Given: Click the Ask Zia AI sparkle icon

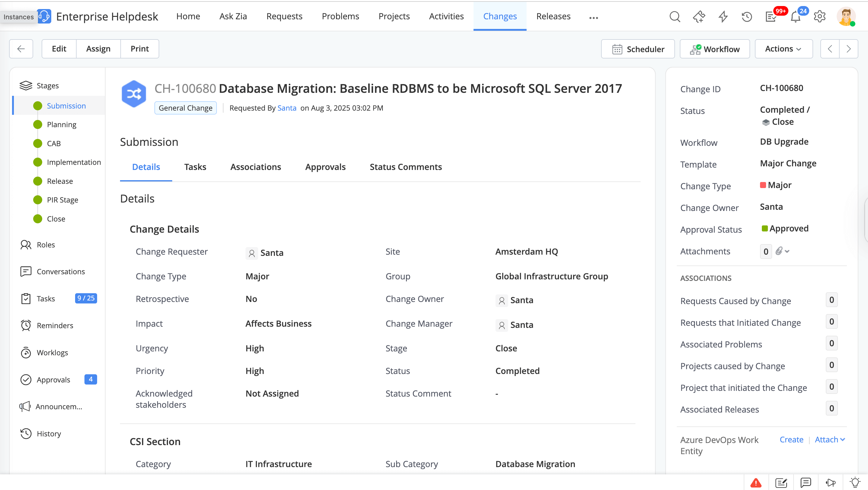Looking at the screenshot, I should [699, 17].
